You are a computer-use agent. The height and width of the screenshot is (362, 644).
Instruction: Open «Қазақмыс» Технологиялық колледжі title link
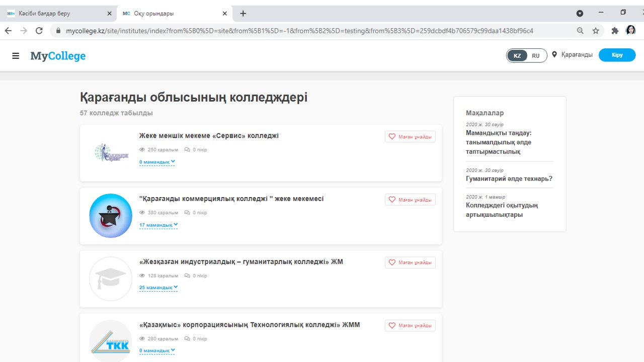tap(250, 325)
